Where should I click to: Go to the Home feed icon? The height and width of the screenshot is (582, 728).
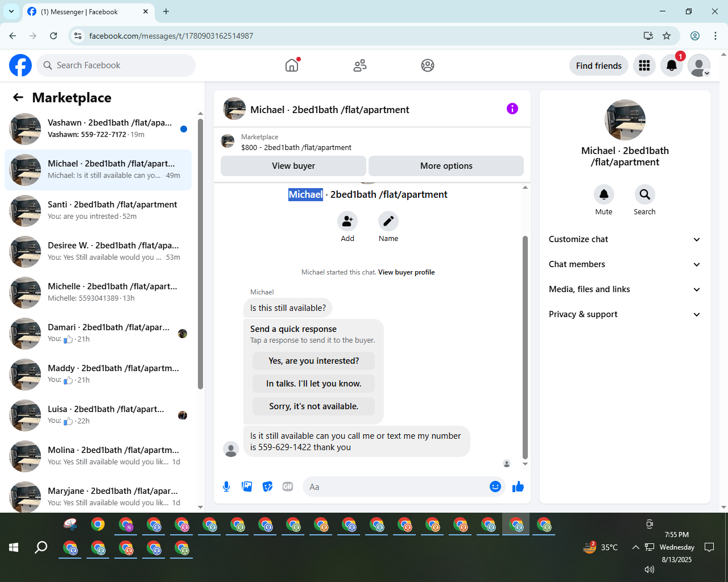(x=292, y=65)
